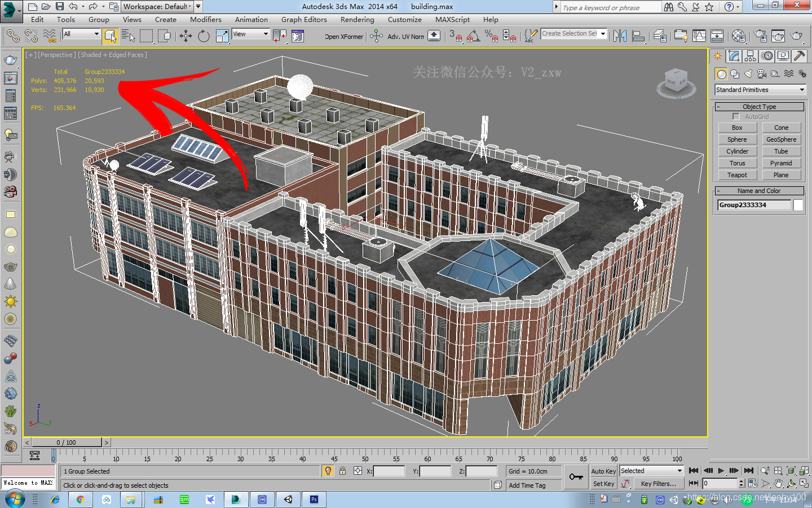Viewport: 812px width, 508px height.
Task: Toggle the 3D Snaps button
Action: coord(456,36)
